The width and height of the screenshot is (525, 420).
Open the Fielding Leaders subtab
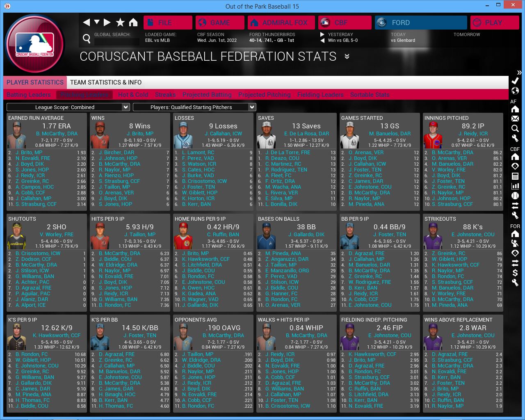tap(320, 95)
